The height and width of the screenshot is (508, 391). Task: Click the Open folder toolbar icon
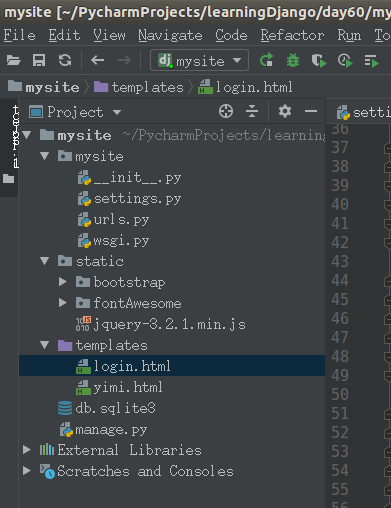[14, 60]
